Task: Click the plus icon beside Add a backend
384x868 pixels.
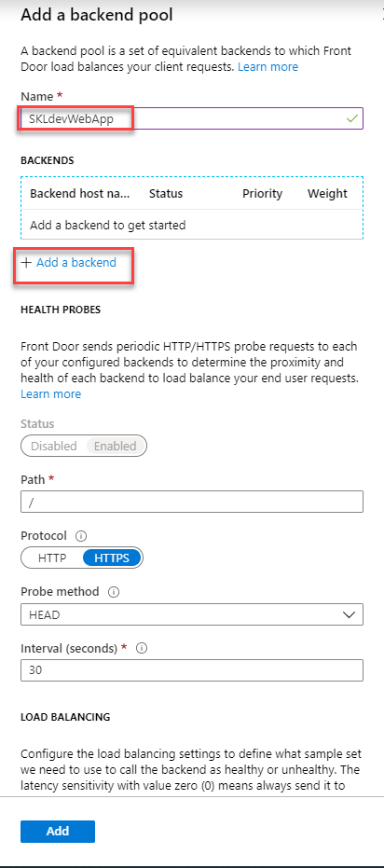Action: [26, 262]
